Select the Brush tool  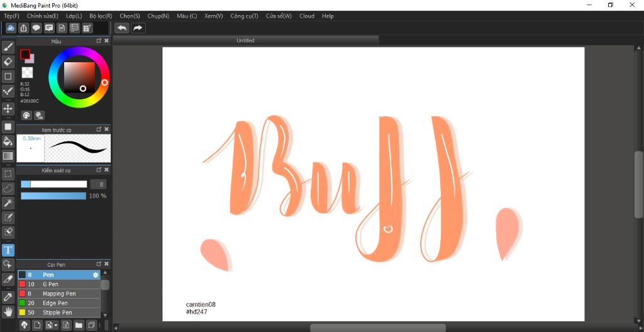pyautogui.click(x=8, y=47)
